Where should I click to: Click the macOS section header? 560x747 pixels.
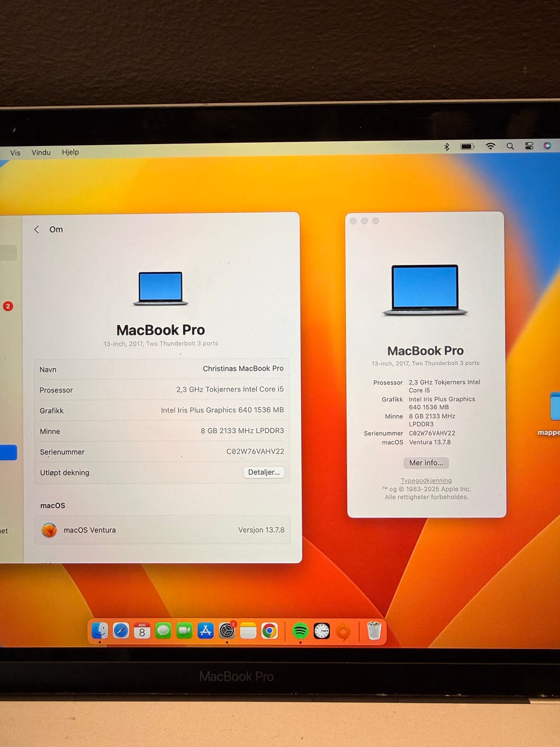52,505
